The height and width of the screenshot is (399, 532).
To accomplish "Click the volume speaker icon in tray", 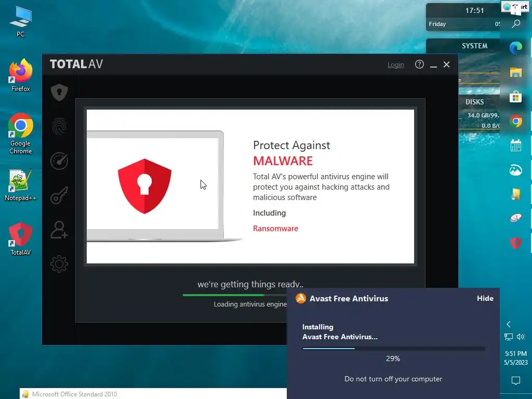I will coord(521,337).
